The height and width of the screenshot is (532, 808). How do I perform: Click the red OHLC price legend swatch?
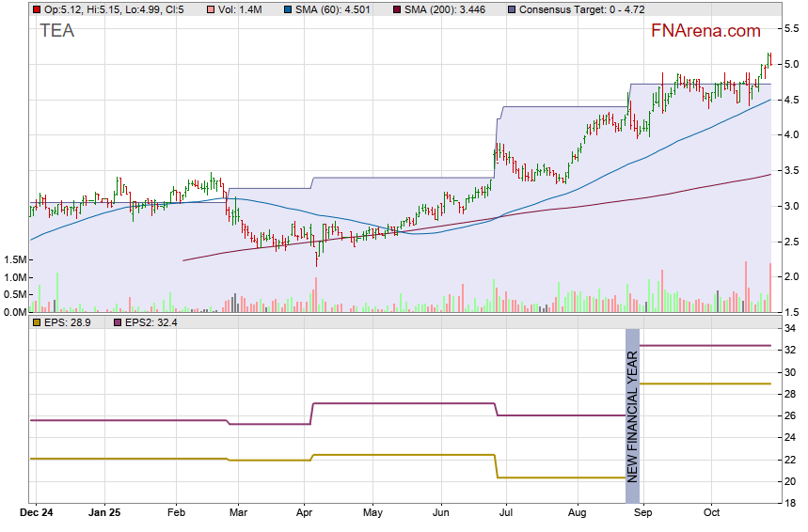[x=37, y=9]
